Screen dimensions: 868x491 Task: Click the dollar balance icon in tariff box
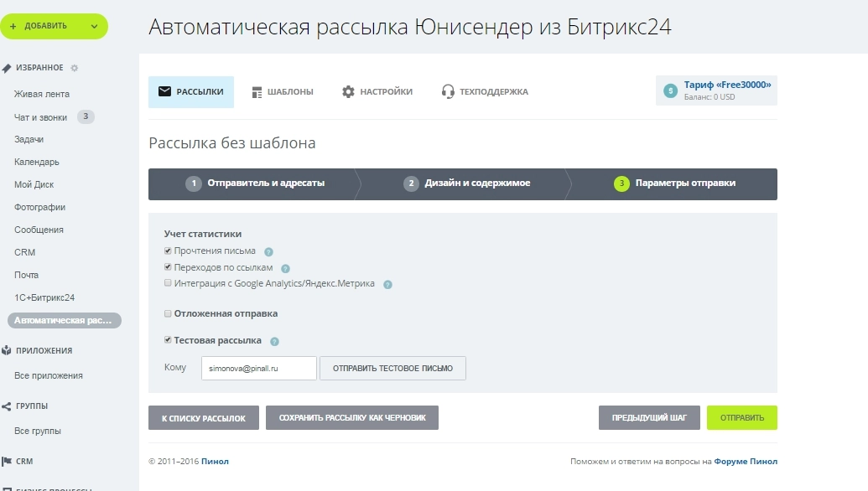pos(670,90)
